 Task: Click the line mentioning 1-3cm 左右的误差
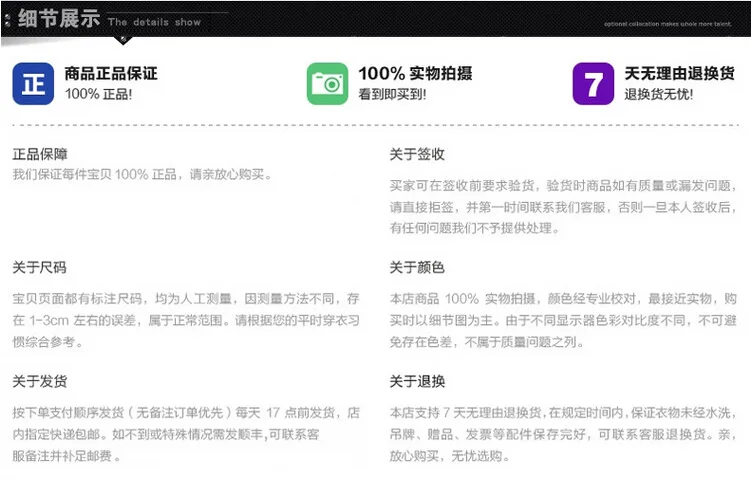pos(186,320)
